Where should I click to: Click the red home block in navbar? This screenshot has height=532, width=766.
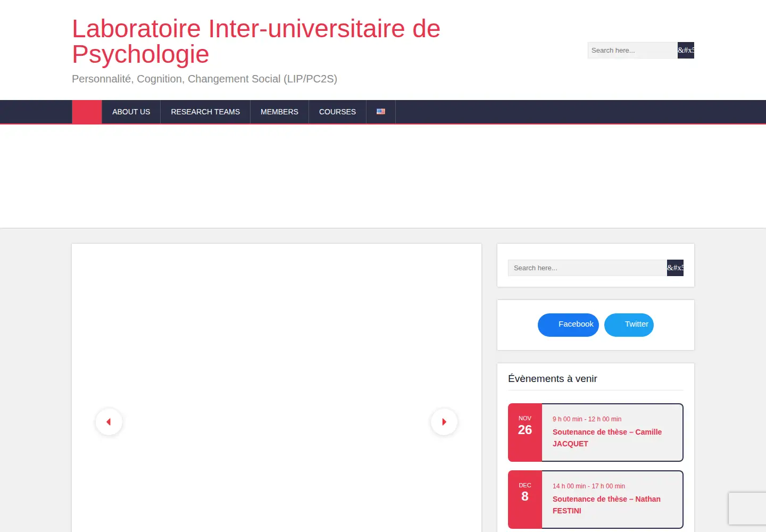87,112
